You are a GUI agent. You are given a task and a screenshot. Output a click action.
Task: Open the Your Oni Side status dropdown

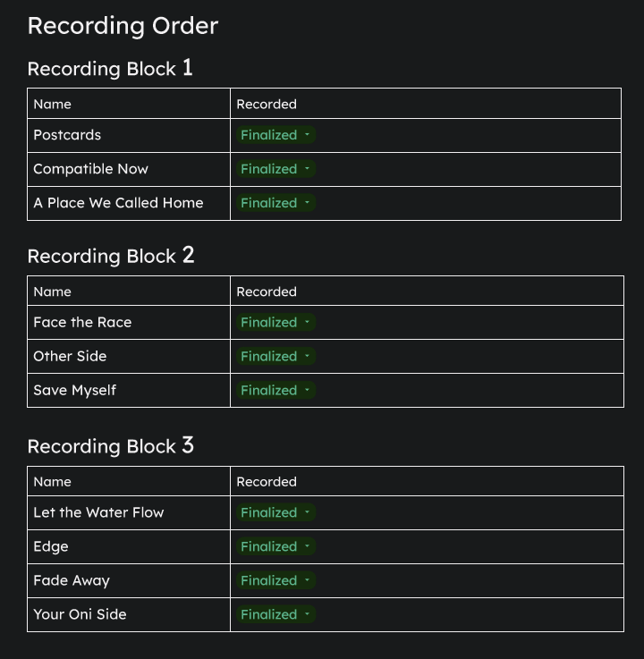(275, 614)
